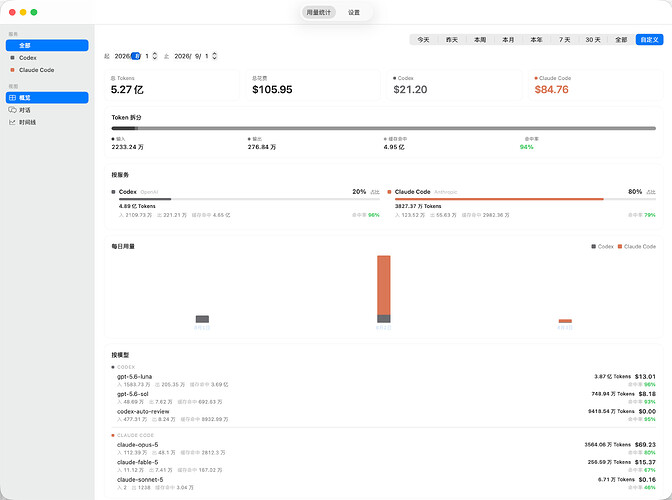Click the gray Codex swatch in the chart legend
The width and height of the screenshot is (672, 500).
[594, 246]
